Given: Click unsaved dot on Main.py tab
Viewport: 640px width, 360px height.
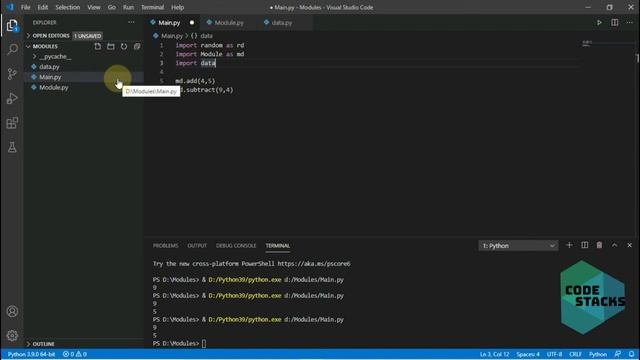Looking at the screenshot, I should point(191,23).
